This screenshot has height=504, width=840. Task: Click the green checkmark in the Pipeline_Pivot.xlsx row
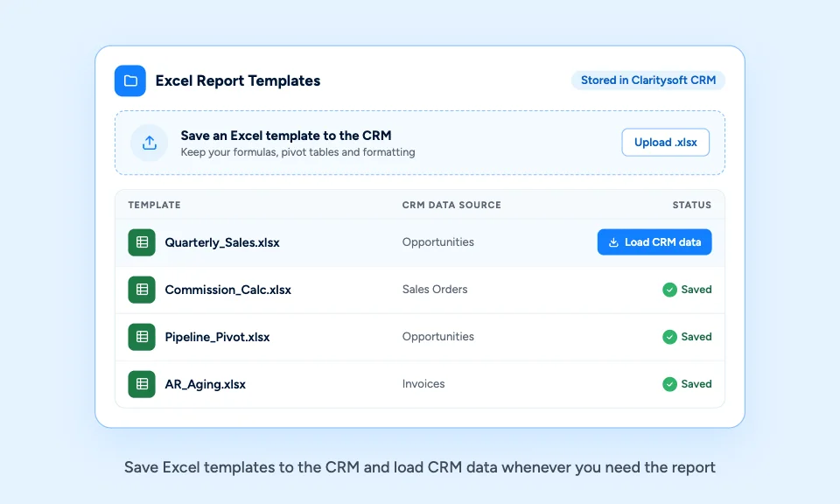tap(669, 337)
